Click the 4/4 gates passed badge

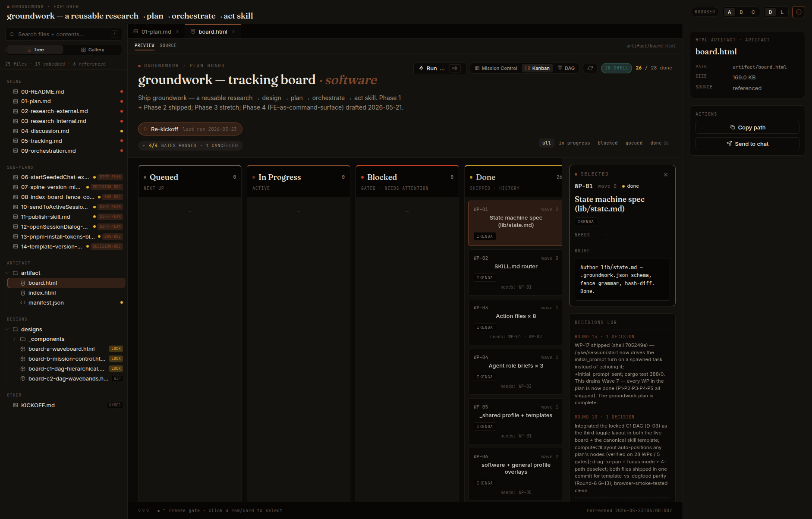tap(190, 146)
